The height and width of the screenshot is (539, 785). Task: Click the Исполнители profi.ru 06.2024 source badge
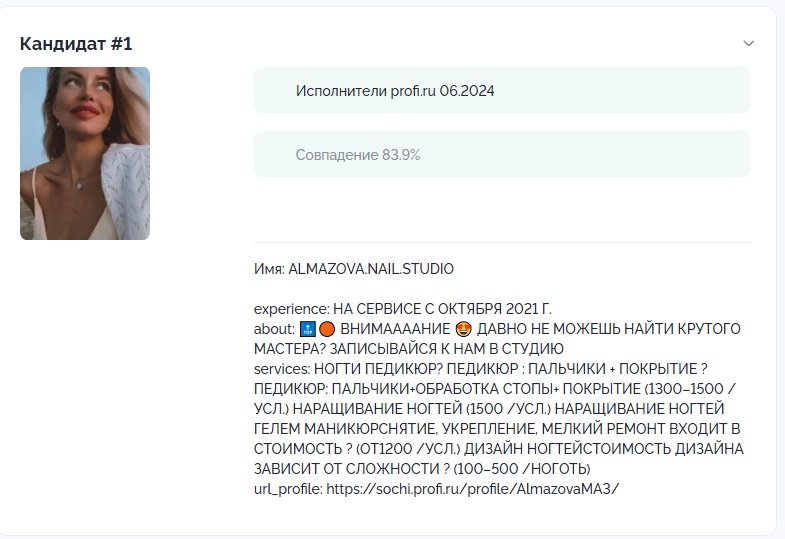502,91
